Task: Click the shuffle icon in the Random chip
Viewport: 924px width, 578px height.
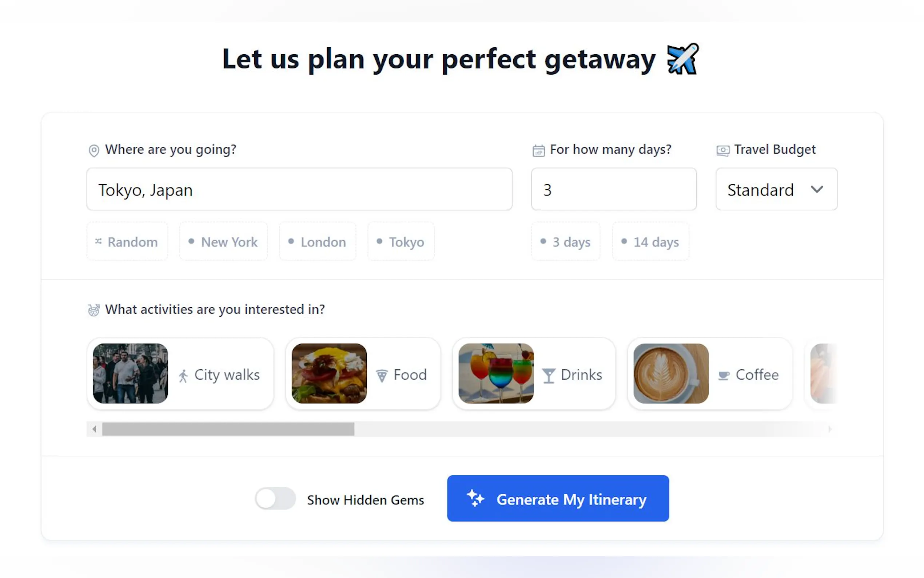Action: (99, 241)
